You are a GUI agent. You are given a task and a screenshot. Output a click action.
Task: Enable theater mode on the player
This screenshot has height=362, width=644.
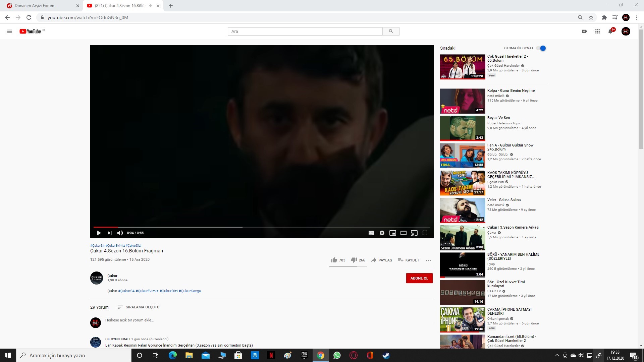coord(404,233)
